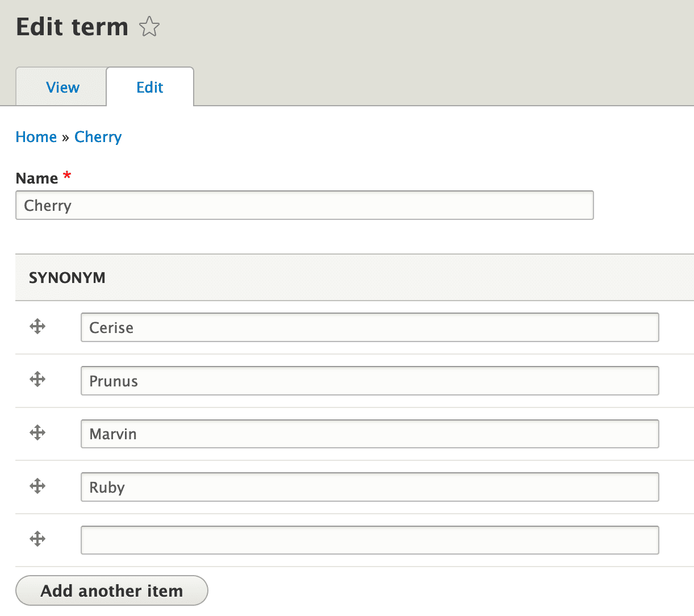Go to the Home breadcrumb link
This screenshot has width=694, height=616.
[x=36, y=137]
